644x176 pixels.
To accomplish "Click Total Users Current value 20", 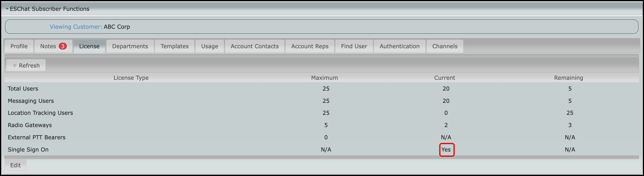I will [446, 88].
